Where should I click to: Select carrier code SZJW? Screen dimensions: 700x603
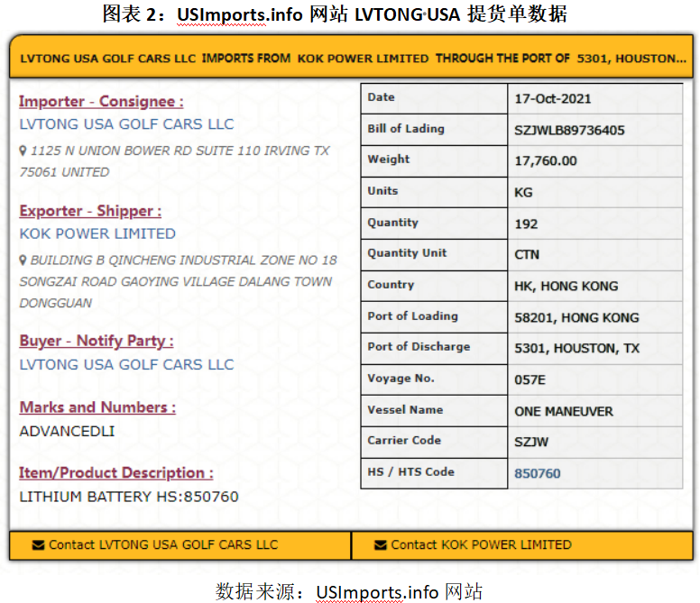[531, 442]
